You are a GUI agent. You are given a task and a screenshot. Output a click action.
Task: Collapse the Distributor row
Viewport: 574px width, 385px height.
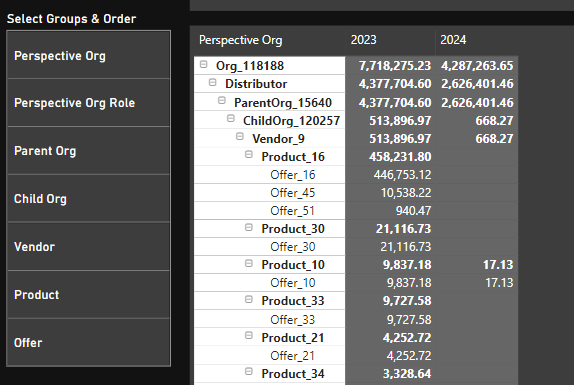coord(212,83)
